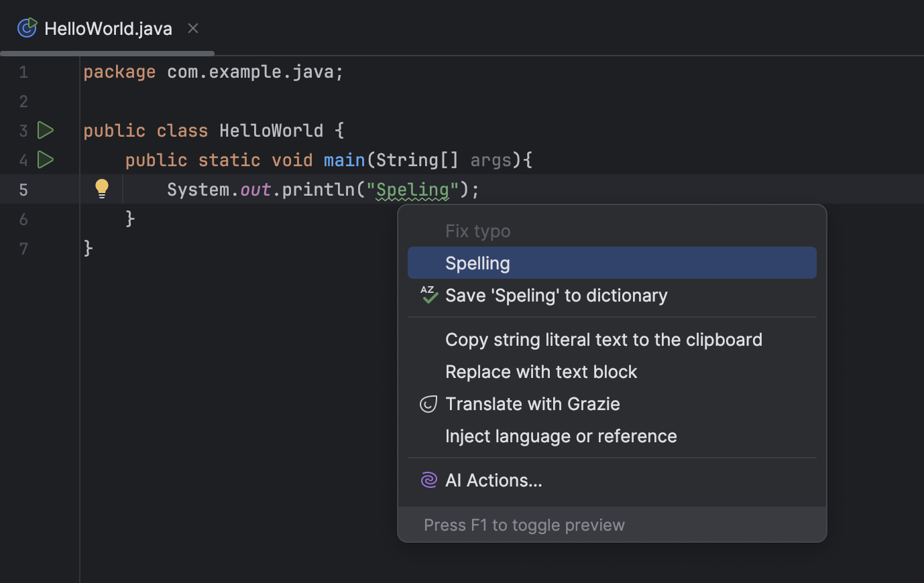This screenshot has height=583, width=924.
Task: Apply the Spelling fix
Action: pyautogui.click(x=477, y=263)
